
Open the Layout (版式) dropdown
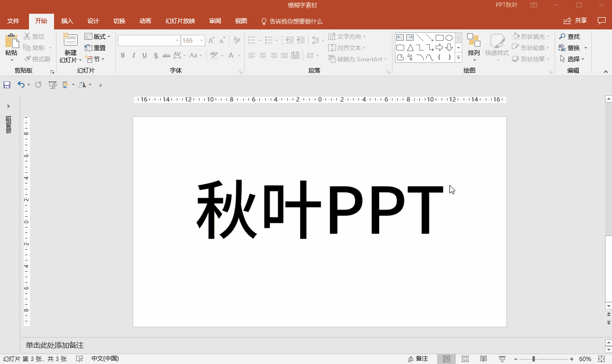[97, 37]
